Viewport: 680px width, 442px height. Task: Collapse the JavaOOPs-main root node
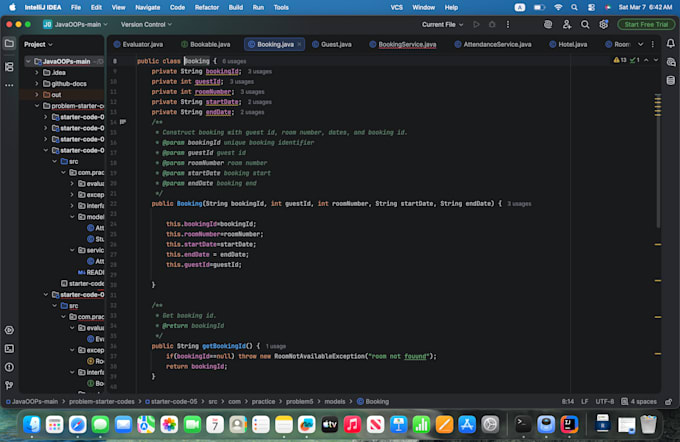28,61
